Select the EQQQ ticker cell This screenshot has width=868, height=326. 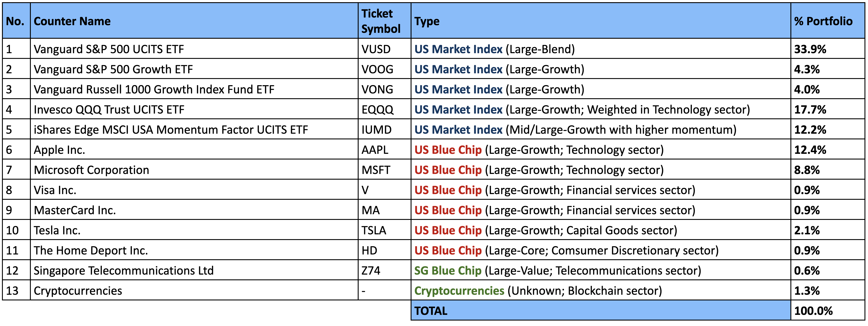(377, 110)
